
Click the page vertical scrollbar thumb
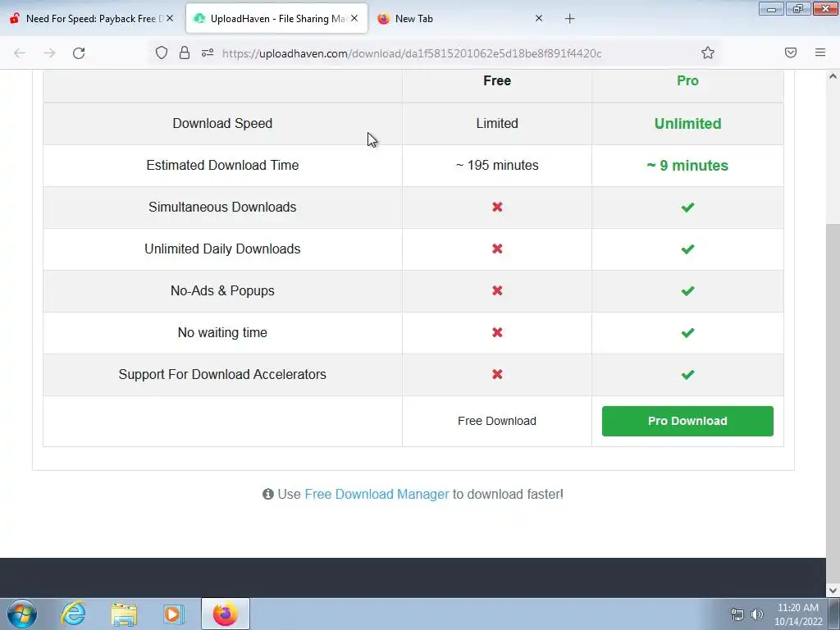833,402
